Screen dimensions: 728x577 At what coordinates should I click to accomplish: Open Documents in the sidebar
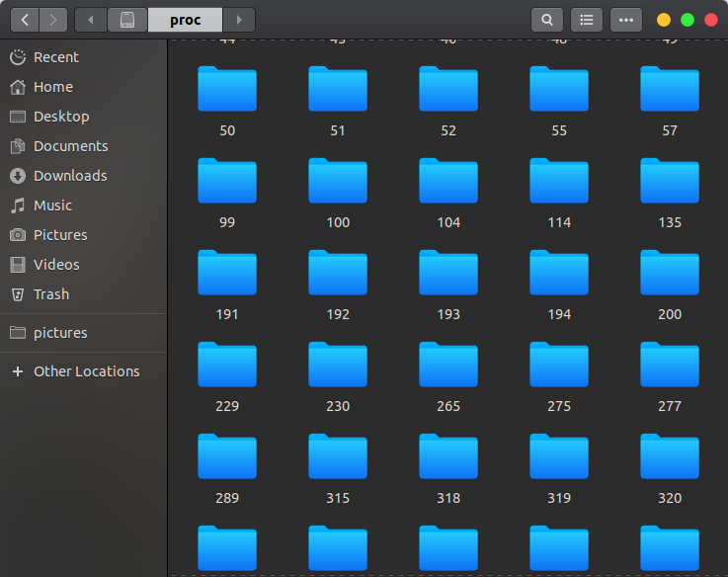84,146
